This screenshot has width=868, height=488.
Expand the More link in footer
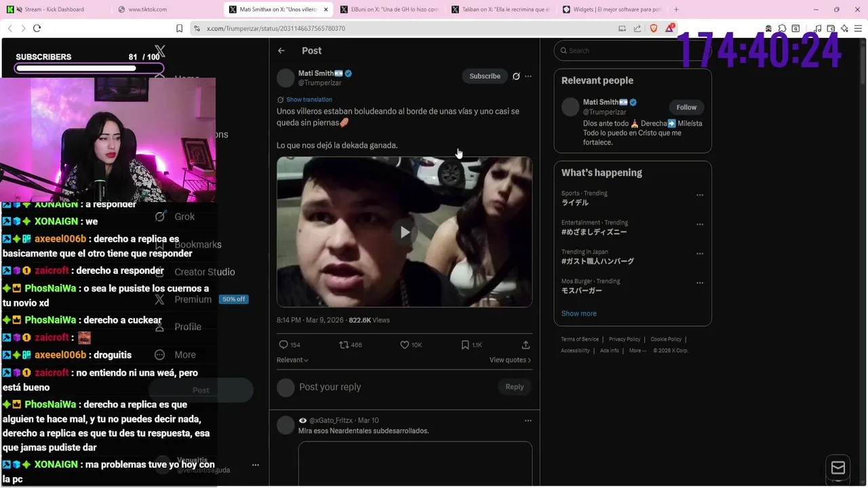point(637,350)
